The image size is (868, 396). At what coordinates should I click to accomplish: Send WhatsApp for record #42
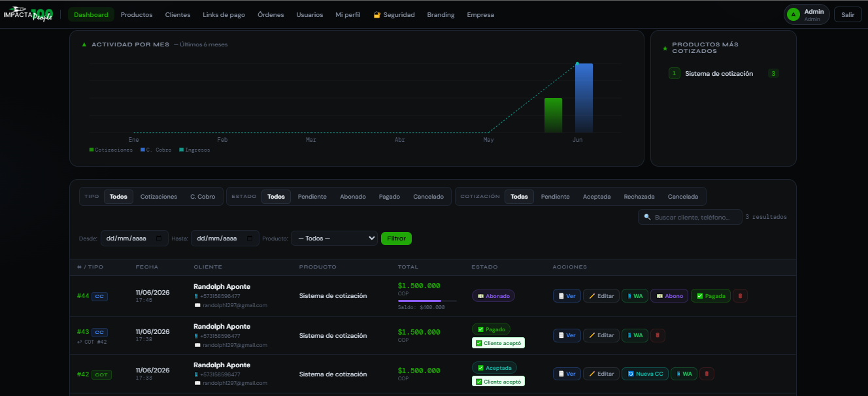point(684,374)
